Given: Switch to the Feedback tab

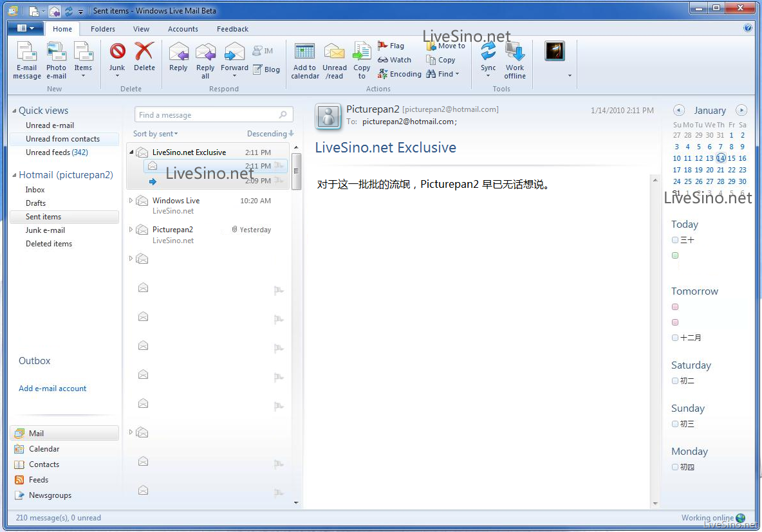Looking at the screenshot, I should 233,29.
